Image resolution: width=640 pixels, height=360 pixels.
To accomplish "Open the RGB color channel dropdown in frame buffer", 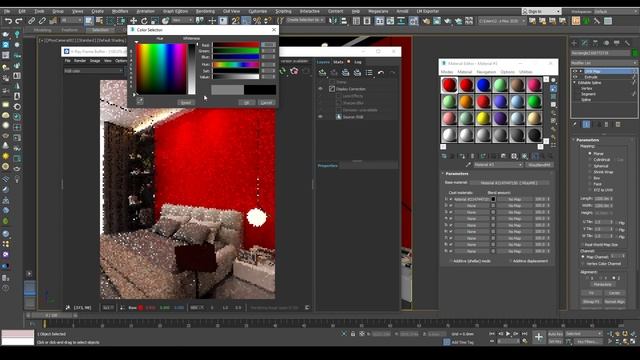I will pos(93,71).
